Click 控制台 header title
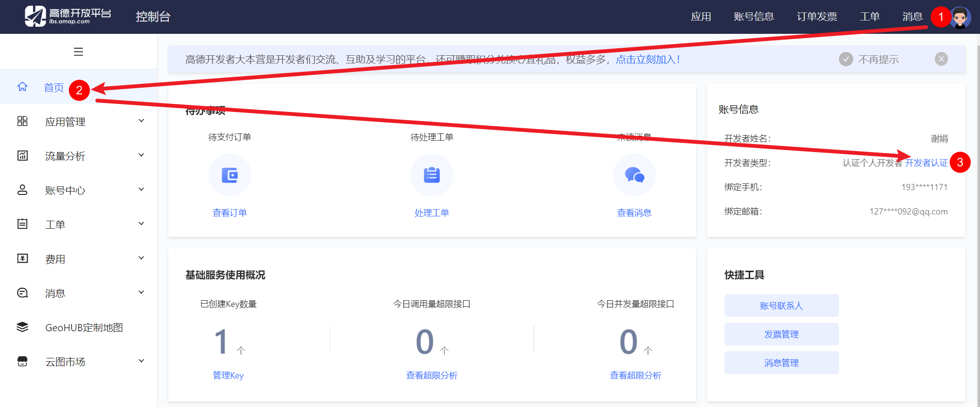The image size is (980, 407). click(153, 17)
